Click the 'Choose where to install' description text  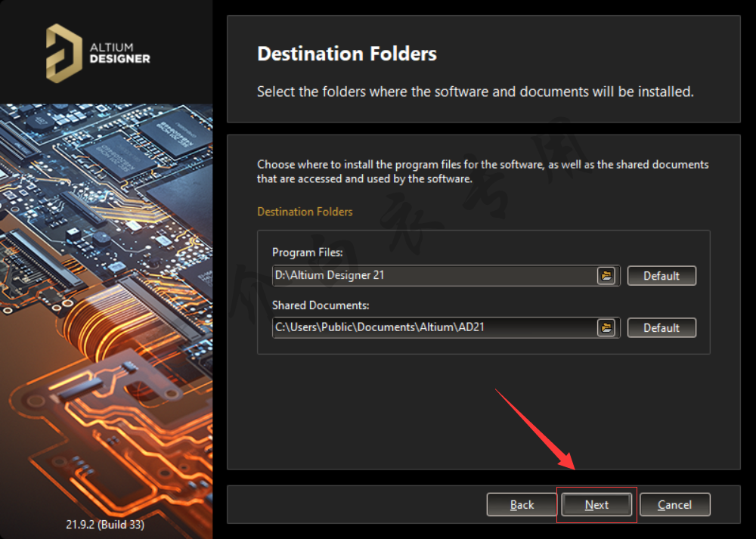point(482,172)
